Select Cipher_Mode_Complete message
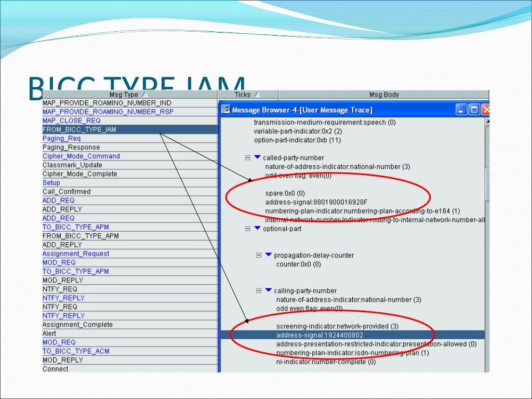This screenshot has height=399, width=532. point(129,174)
